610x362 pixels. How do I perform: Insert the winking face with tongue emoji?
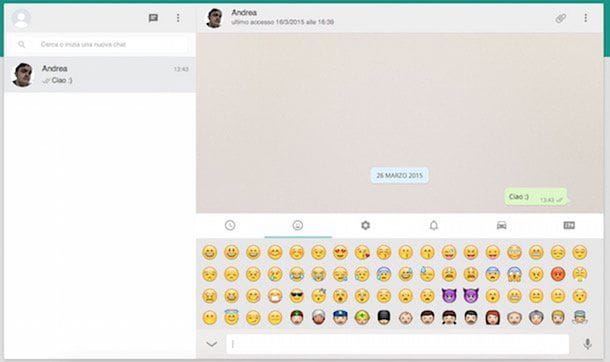click(449, 253)
